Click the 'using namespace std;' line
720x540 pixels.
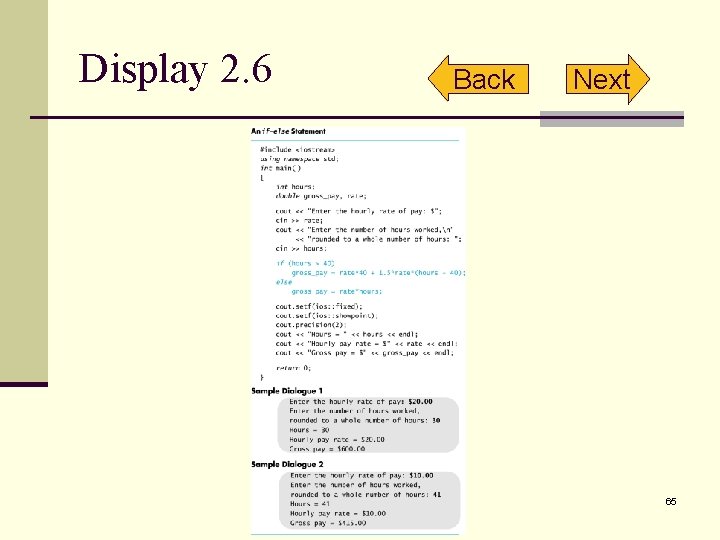coord(299,159)
